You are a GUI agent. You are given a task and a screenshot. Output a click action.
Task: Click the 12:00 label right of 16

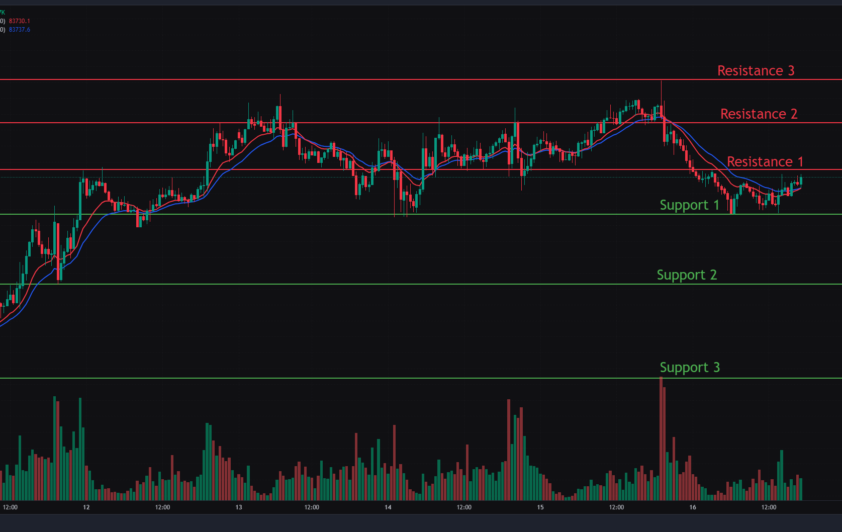[768, 507]
